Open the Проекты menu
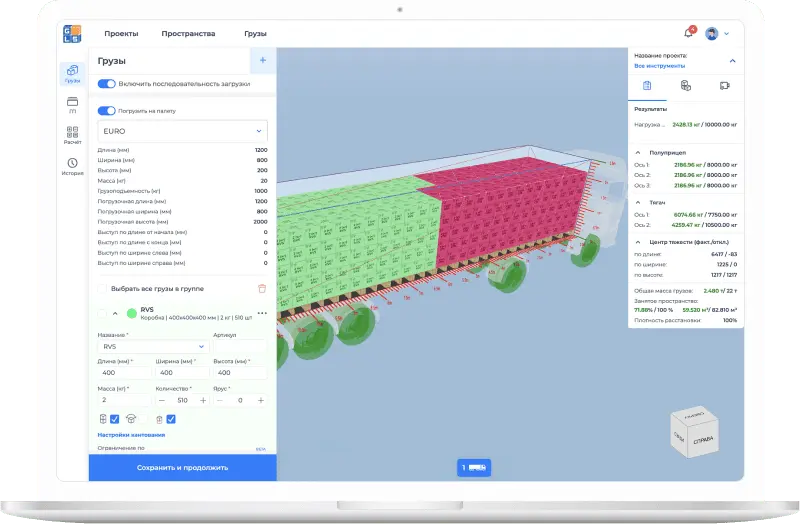 pyautogui.click(x=121, y=33)
